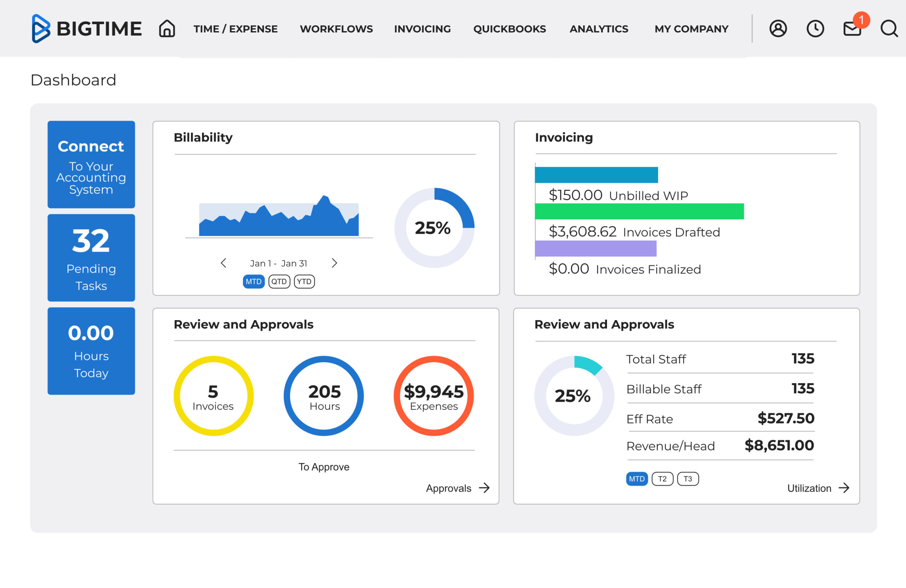Click the green Invoices Drafted bar
Screen dimensions: 906x588
639,212
